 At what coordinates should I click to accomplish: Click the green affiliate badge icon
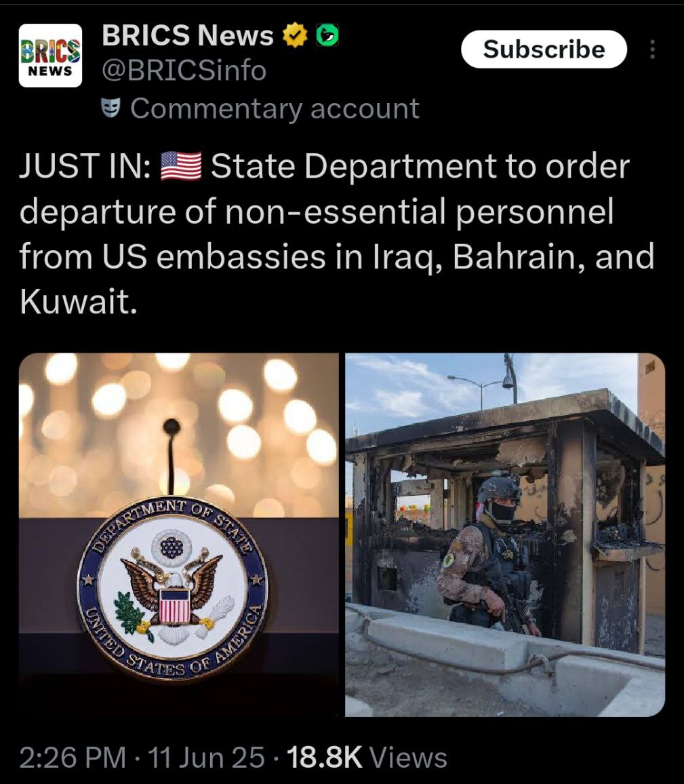[327, 35]
